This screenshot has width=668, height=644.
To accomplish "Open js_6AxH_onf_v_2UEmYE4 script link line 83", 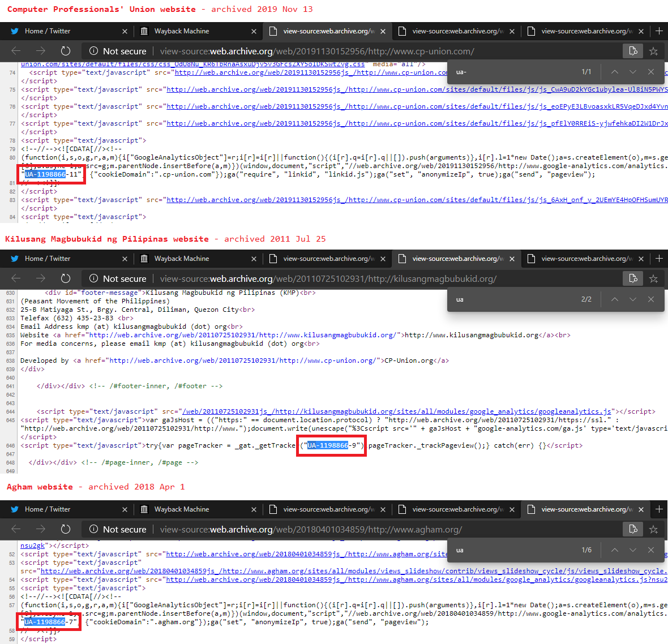I will 417,200.
